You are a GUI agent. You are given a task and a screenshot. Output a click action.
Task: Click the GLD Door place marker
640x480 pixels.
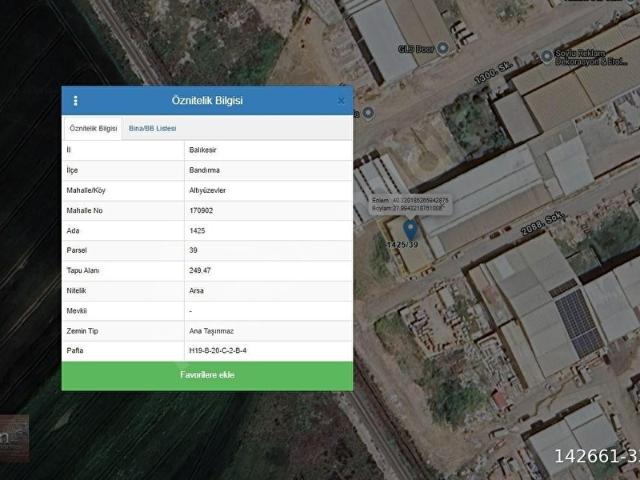(443, 49)
